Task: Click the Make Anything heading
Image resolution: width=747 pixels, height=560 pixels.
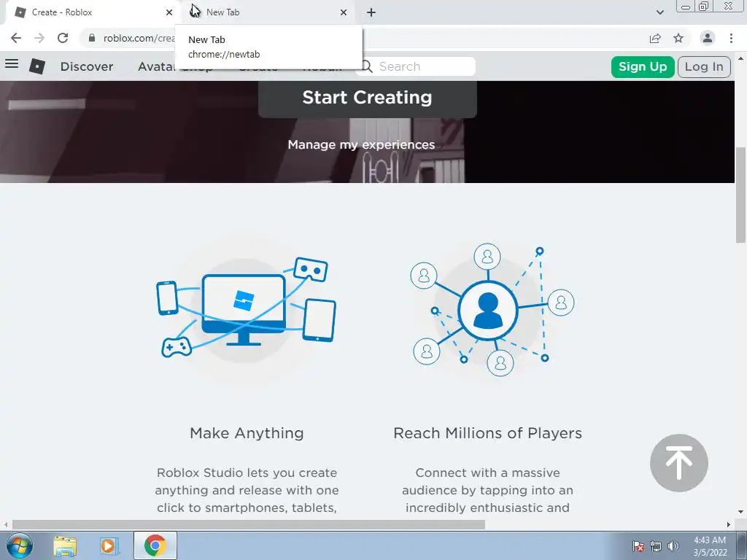Action: tap(247, 433)
